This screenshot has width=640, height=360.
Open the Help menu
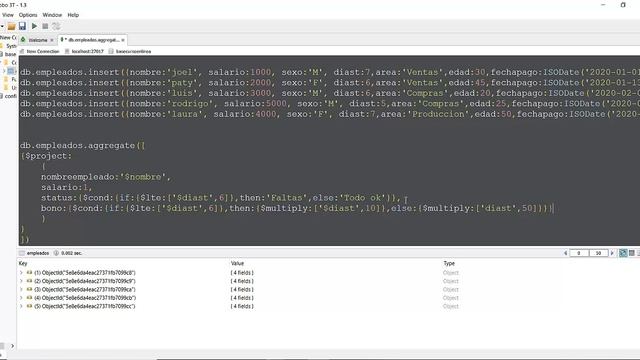click(x=73, y=15)
